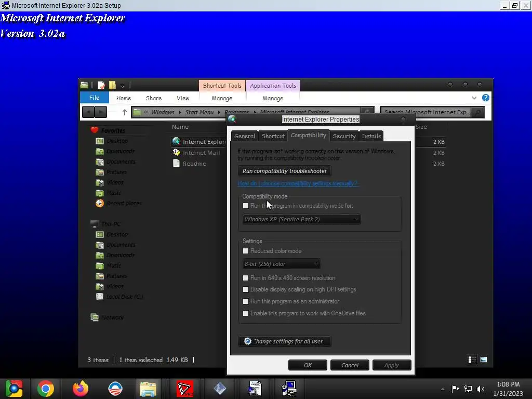Open Google Chrome from the taskbar

click(x=46, y=389)
